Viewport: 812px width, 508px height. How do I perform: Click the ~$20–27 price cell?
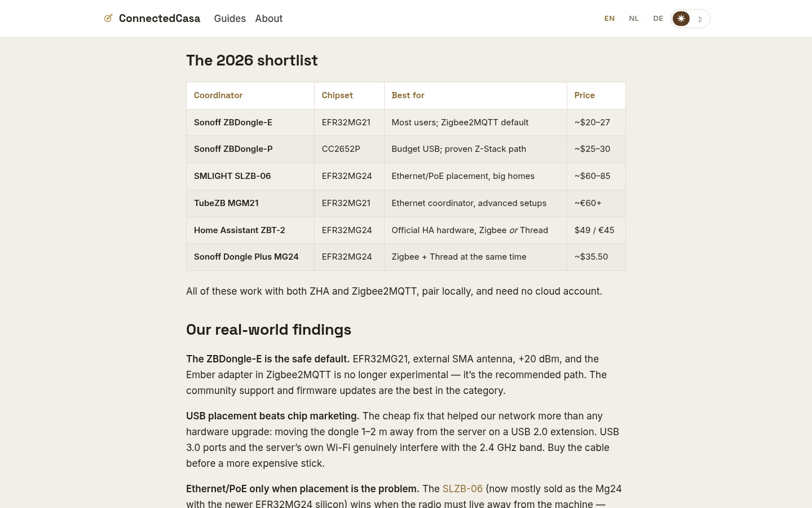(596, 122)
